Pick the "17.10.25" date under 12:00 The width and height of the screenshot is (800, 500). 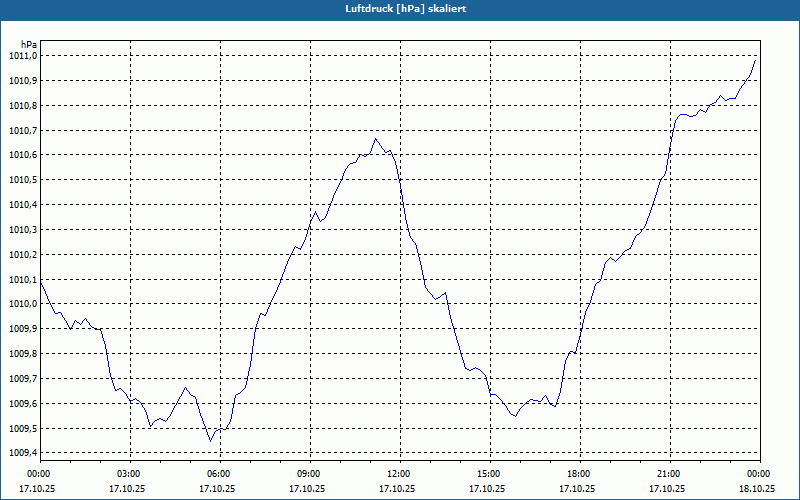(x=397, y=488)
